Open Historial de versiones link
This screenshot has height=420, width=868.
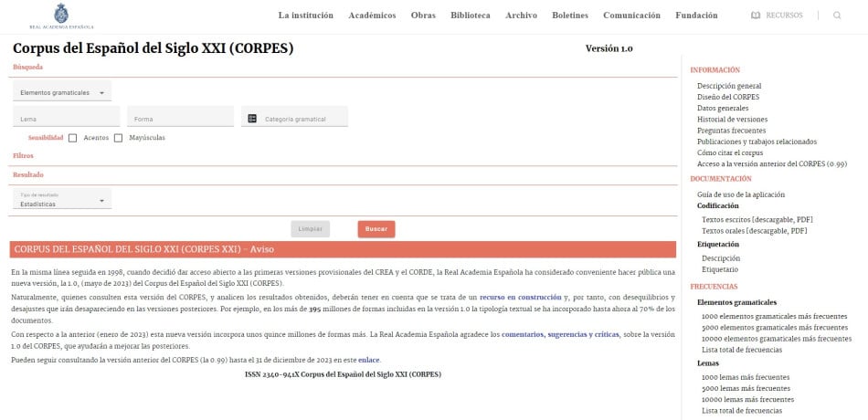click(x=732, y=119)
